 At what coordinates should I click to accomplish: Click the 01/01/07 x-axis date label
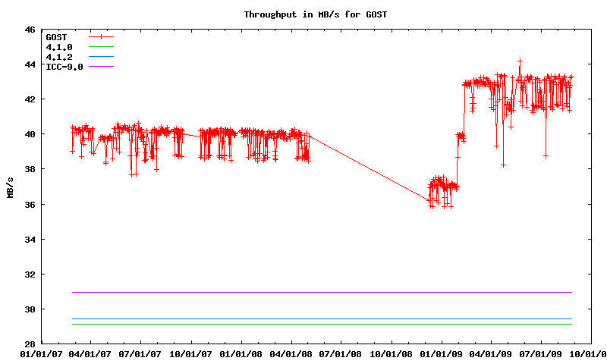(40, 353)
